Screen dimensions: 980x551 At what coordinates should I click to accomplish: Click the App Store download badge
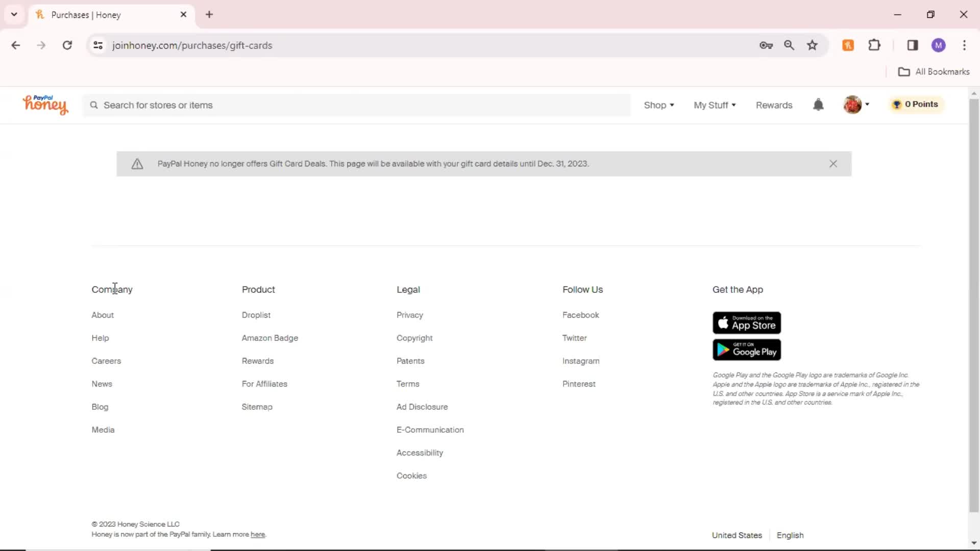tap(746, 323)
